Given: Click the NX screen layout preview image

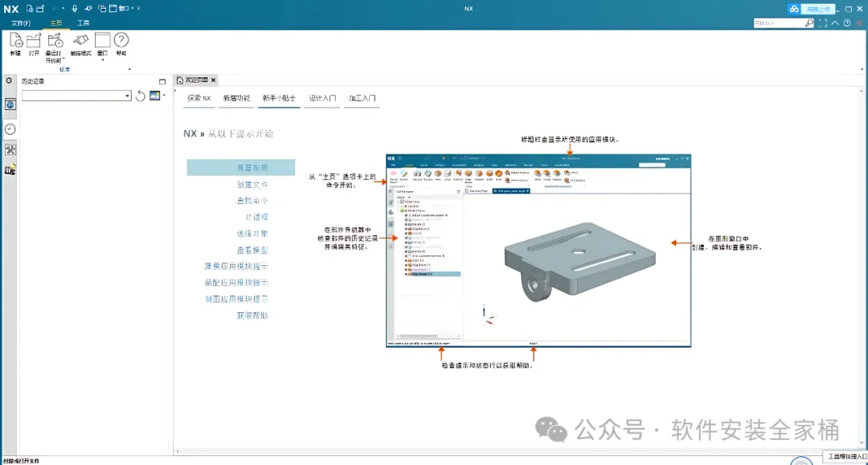Looking at the screenshot, I should [538, 251].
